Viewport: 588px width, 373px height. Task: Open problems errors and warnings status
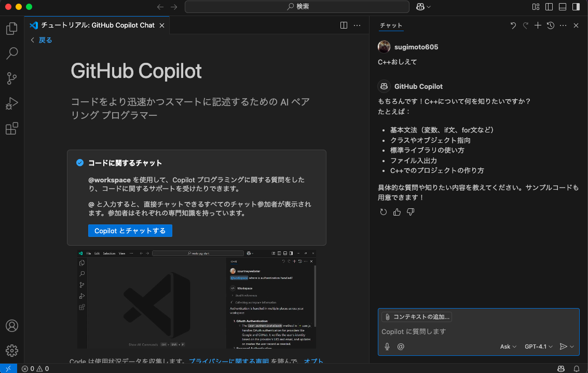[x=35, y=368]
